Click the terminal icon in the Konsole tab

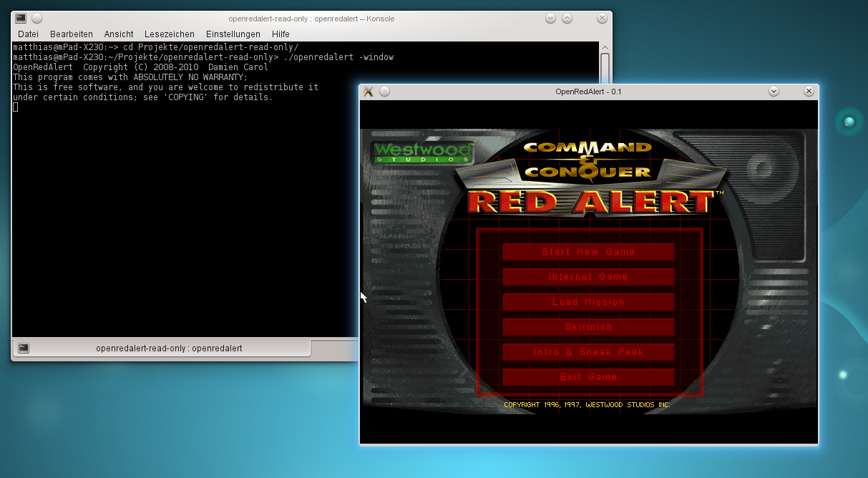(24, 348)
